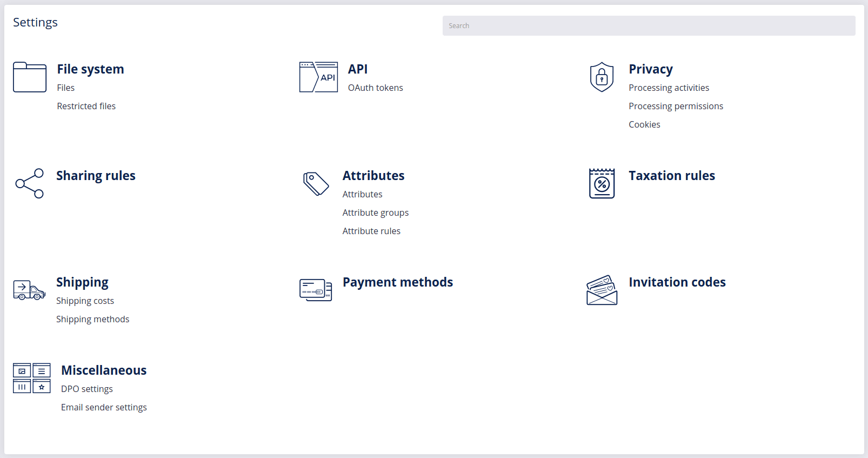Open Shipping methods
868x458 pixels.
(93, 319)
